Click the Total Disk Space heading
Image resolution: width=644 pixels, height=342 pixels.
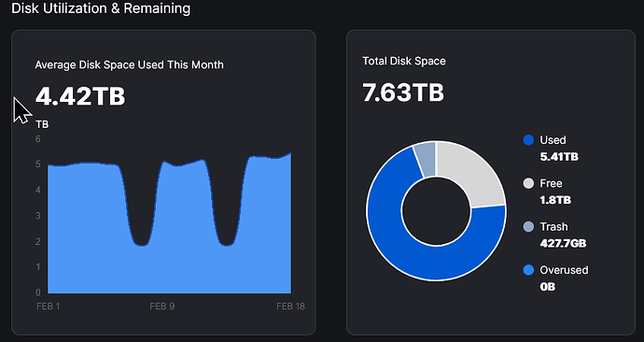404,62
